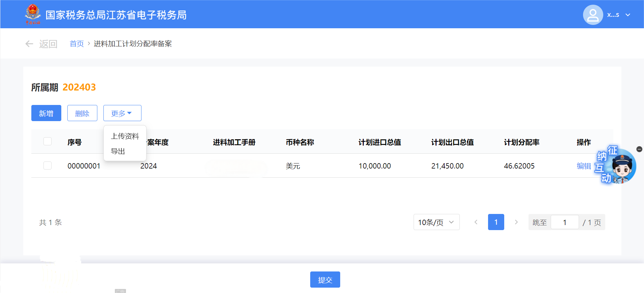
Task: Open the 10条/页 page size selector
Action: tap(436, 222)
